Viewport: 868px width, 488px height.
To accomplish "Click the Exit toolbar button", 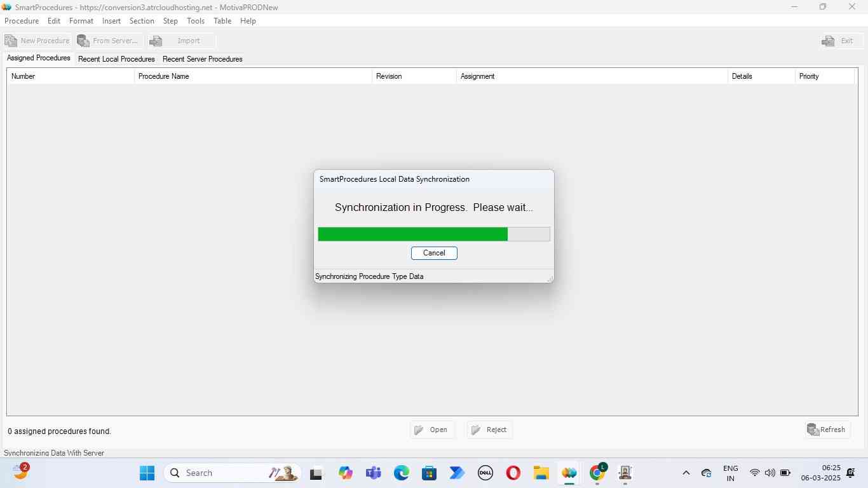I will coord(841,41).
